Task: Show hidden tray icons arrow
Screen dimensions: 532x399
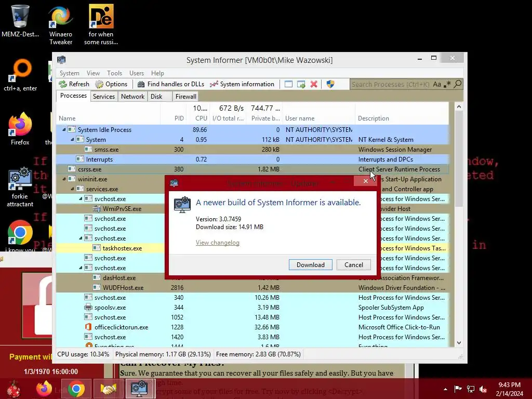Action: click(x=445, y=389)
